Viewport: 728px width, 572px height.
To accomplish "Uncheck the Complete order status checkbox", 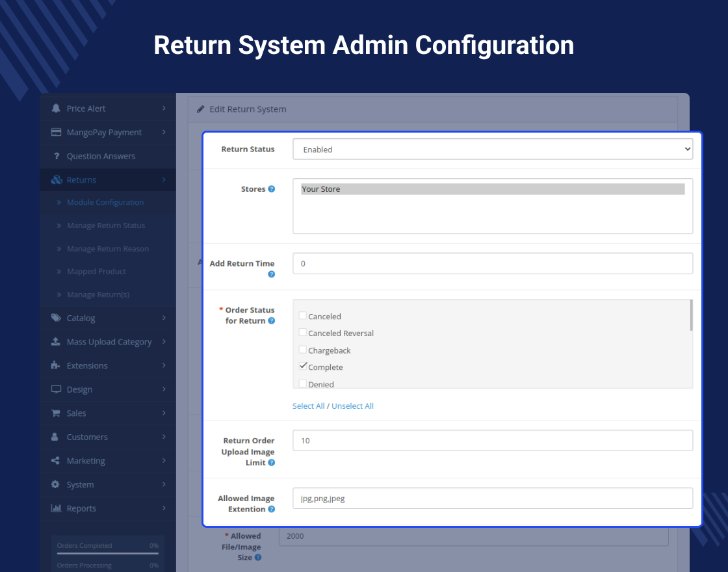I will click(x=303, y=367).
